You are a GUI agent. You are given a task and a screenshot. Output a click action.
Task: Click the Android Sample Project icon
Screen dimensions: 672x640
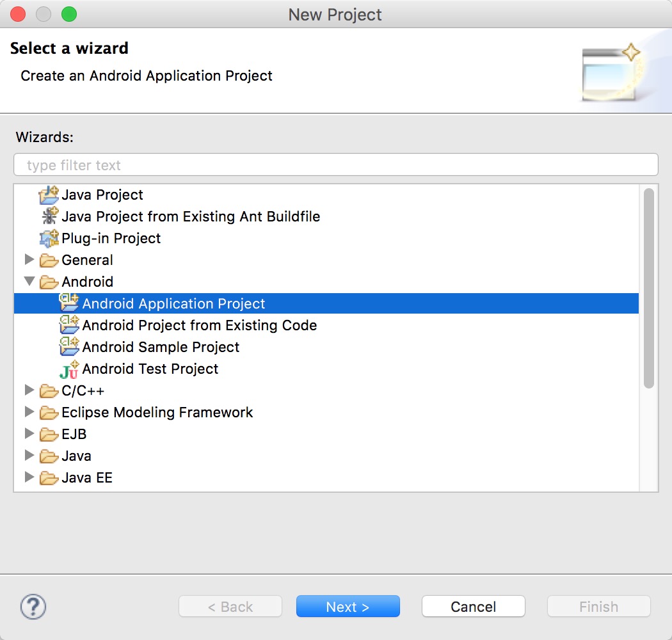point(69,347)
